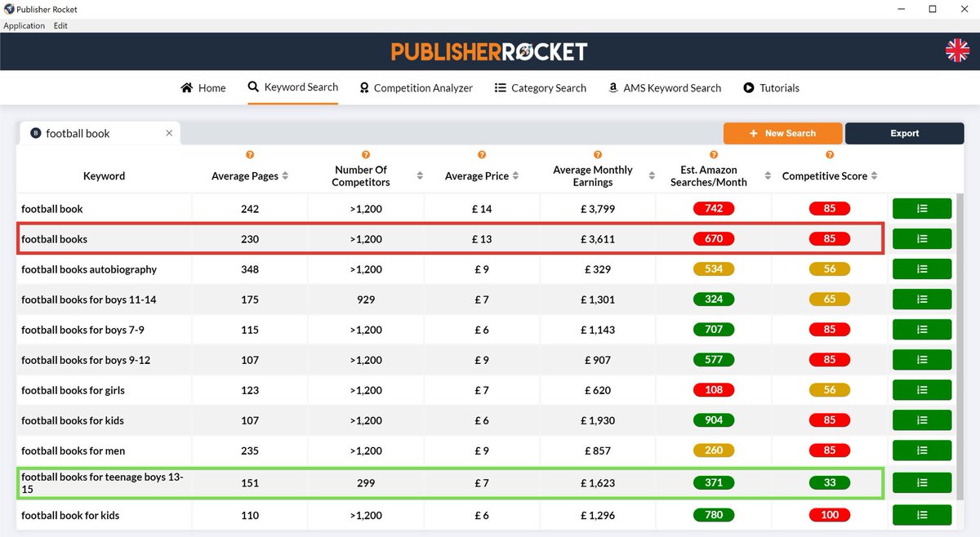The width and height of the screenshot is (980, 537).
Task: Sort by Average Price arrows
Action: 516,176
